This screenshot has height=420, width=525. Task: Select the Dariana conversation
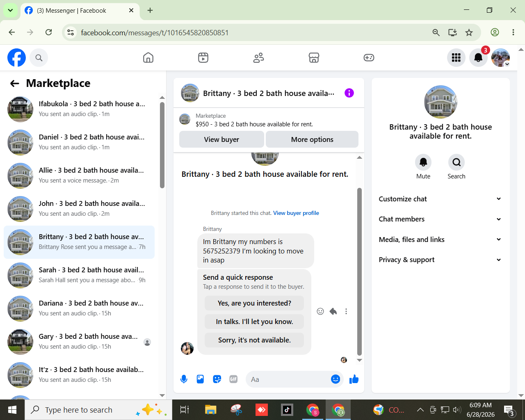[79, 308]
